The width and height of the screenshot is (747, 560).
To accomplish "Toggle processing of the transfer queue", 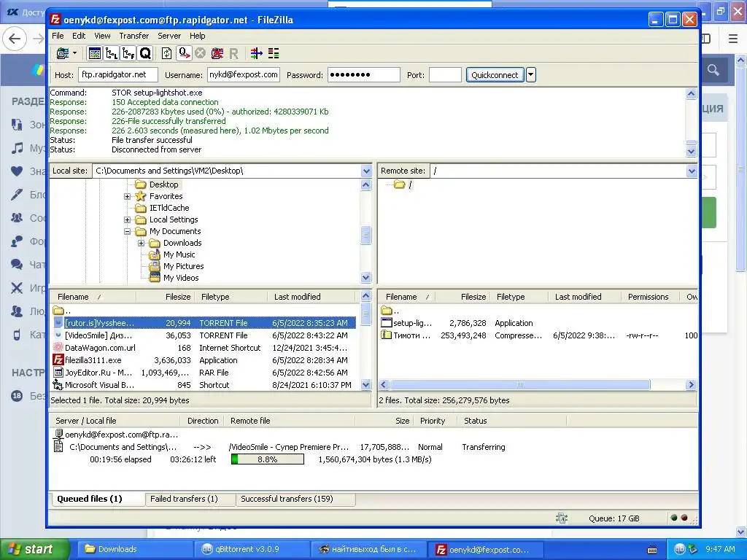I will (x=184, y=53).
